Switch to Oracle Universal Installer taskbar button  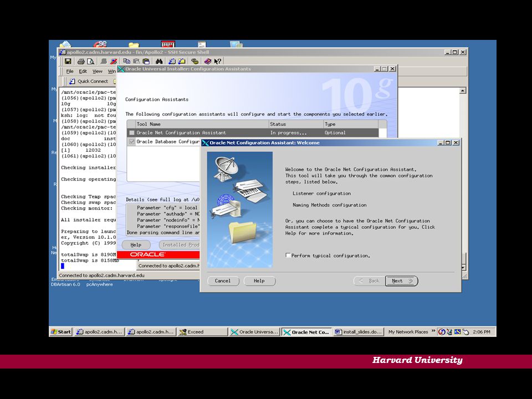pos(254,332)
